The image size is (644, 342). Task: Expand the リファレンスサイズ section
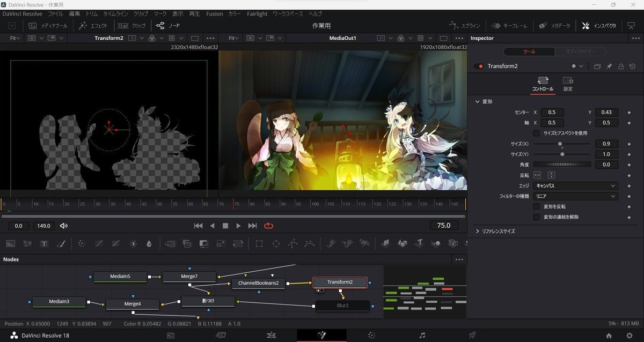click(x=478, y=231)
